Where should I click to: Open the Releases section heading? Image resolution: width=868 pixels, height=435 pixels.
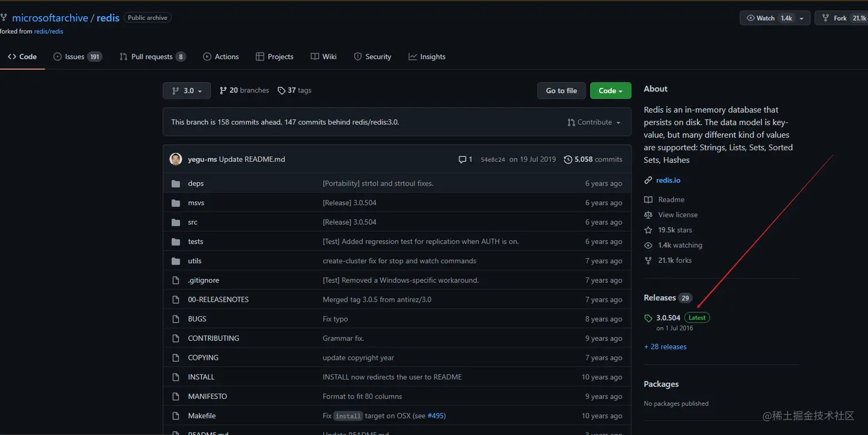660,298
